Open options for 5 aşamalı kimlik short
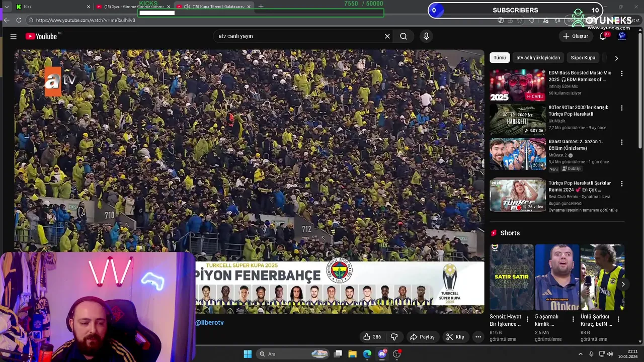 point(573,319)
